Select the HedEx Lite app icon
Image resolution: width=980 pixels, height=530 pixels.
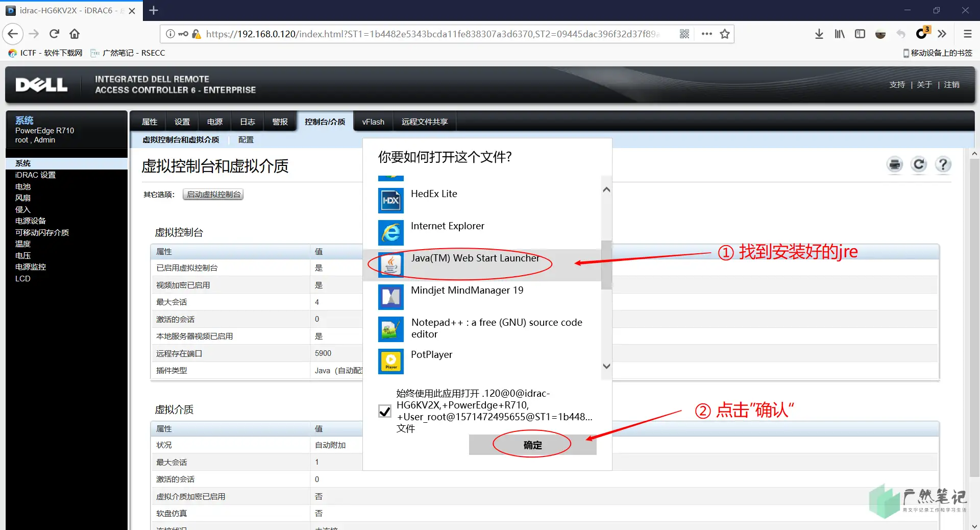tap(391, 201)
